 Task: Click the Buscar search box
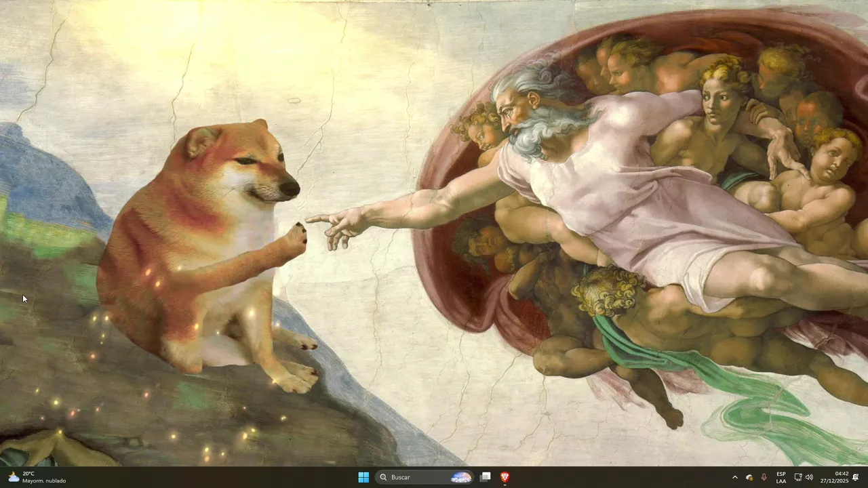click(x=425, y=477)
